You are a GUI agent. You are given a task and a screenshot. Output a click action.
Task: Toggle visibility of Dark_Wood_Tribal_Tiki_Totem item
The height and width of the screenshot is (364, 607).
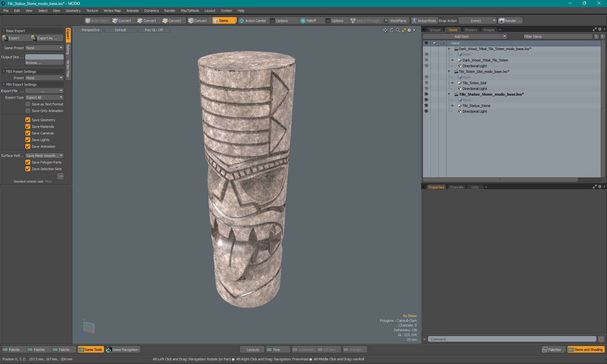click(426, 60)
